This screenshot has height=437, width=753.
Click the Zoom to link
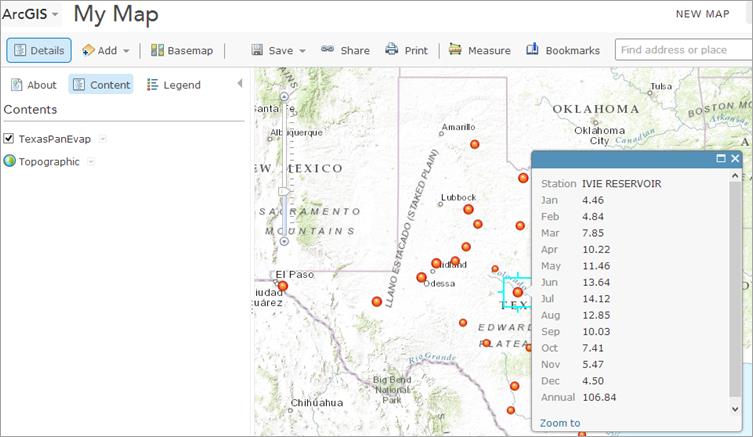tap(560, 423)
